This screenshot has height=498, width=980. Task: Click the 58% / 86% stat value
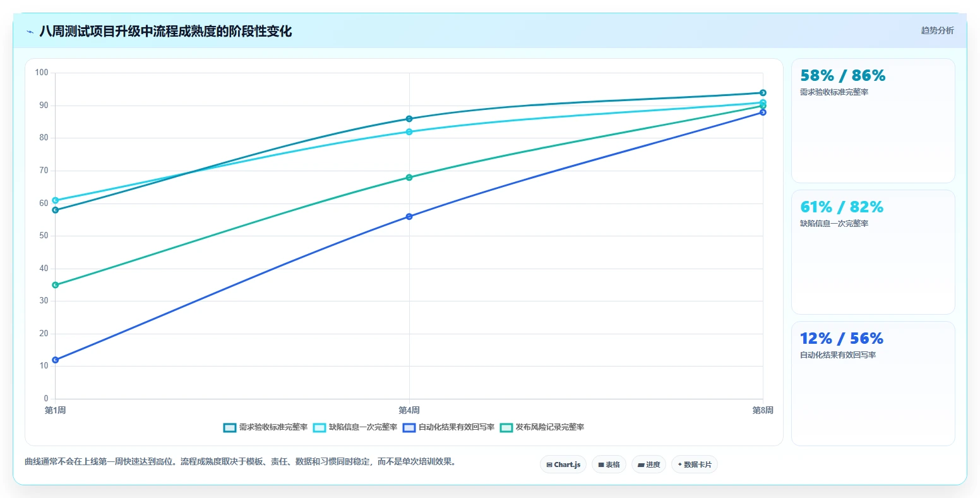(x=843, y=76)
